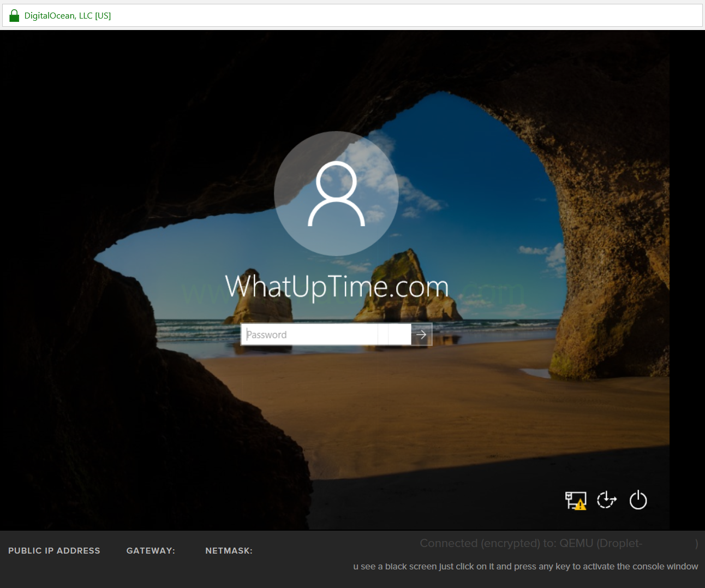Click the GATEWAY label

(x=151, y=551)
